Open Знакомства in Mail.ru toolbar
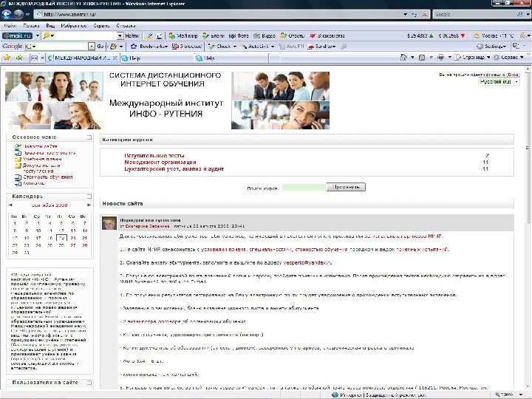The height and width of the screenshot is (399, 532). click(x=327, y=35)
